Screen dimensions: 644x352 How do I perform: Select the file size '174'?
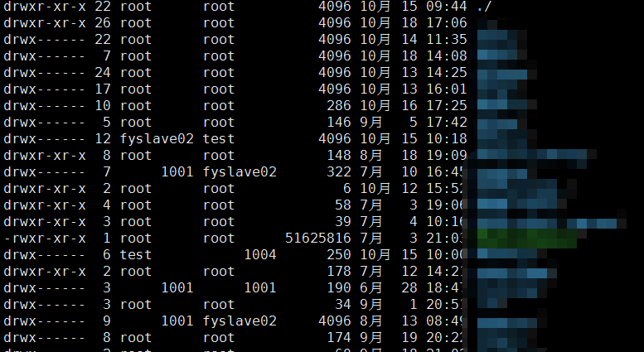(x=339, y=338)
